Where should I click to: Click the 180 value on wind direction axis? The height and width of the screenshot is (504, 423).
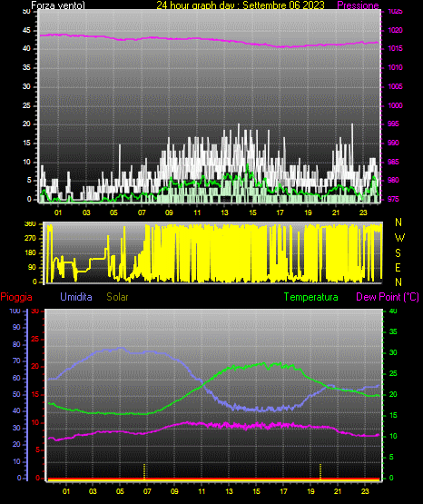click(30, 253)
